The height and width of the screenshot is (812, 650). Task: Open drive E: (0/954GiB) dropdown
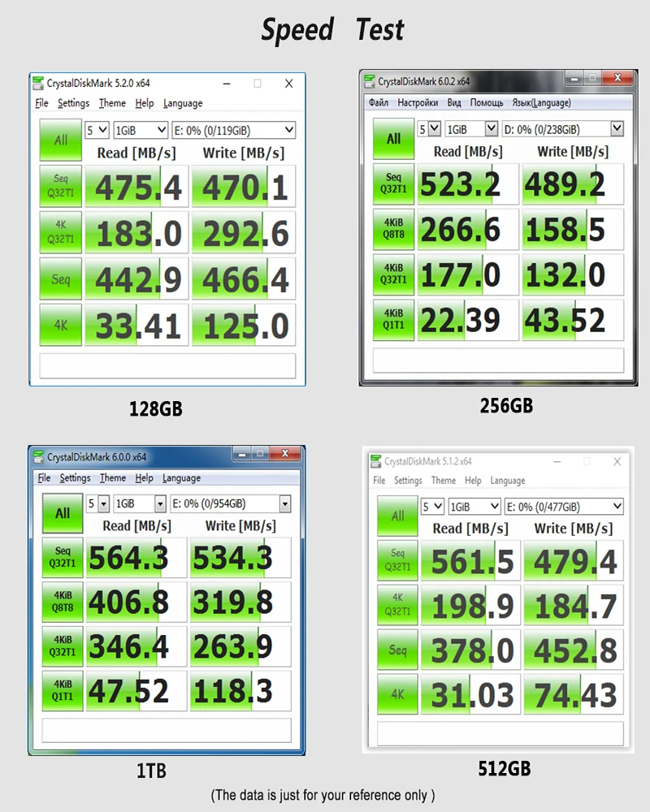coord(231,503)
